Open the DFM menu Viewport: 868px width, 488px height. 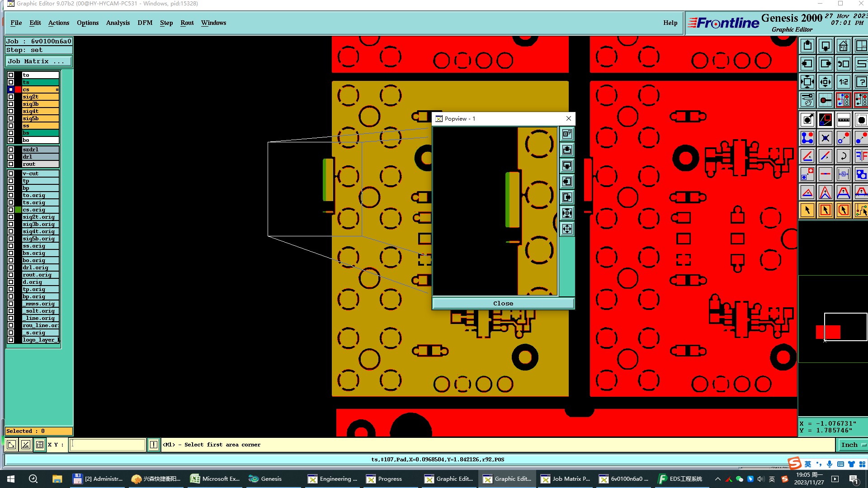point(145,23)
